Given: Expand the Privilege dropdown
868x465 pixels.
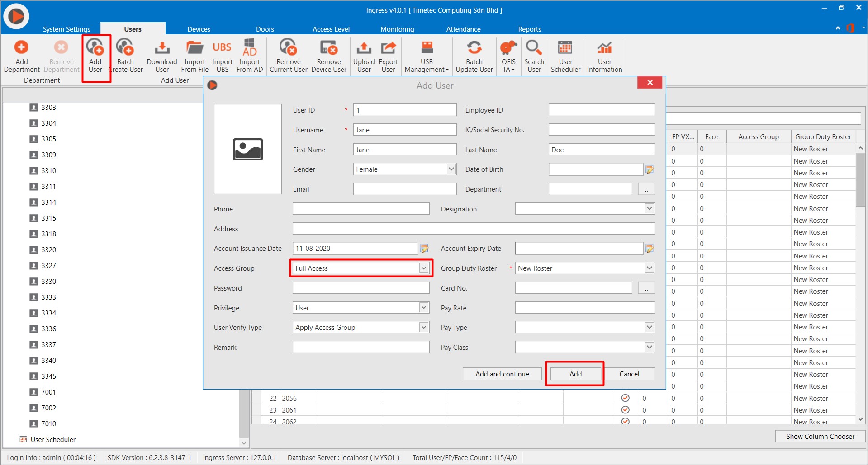Looking at the screenshot, I should tap(423, 308).
